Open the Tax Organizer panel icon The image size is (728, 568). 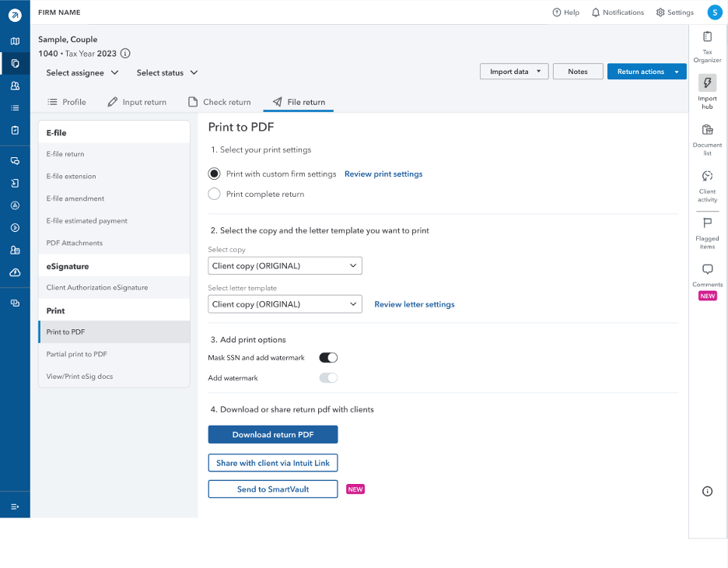point(707,37)
